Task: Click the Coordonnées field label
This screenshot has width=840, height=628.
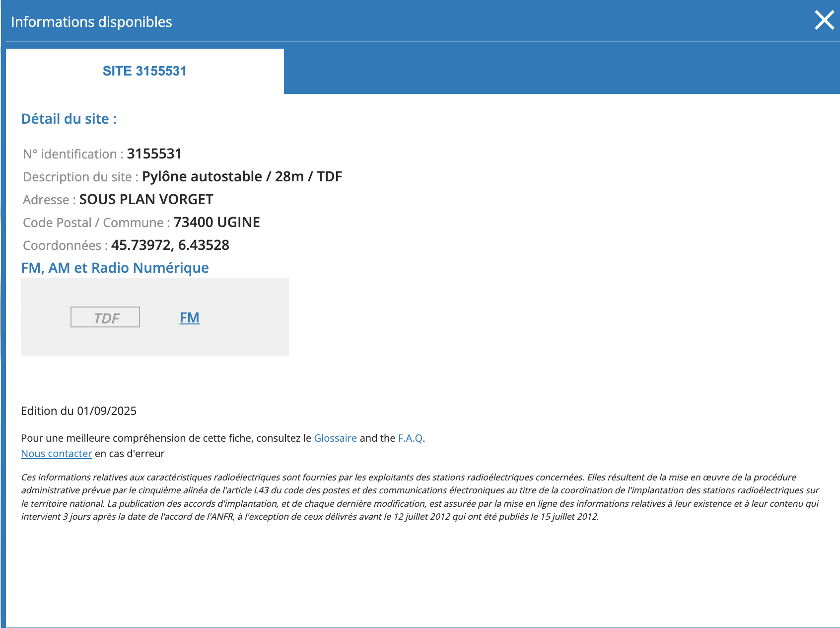Action: pos(65,245)
